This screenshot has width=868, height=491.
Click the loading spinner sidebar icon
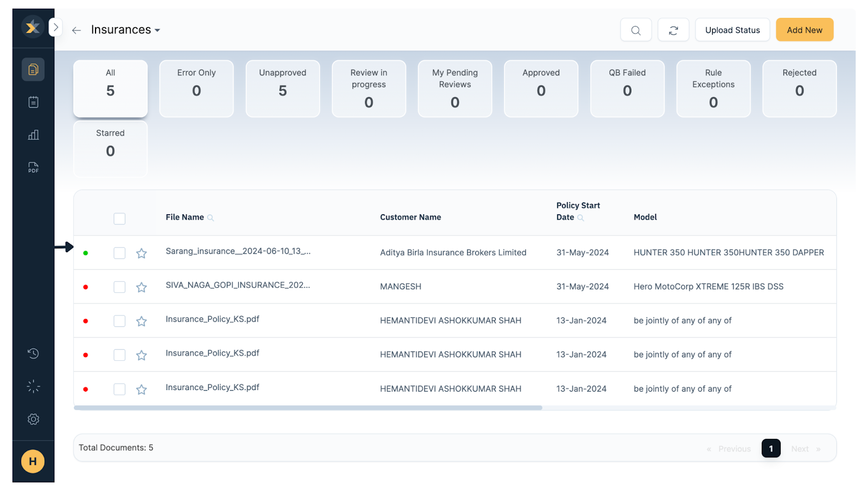[x=33, y=386]
